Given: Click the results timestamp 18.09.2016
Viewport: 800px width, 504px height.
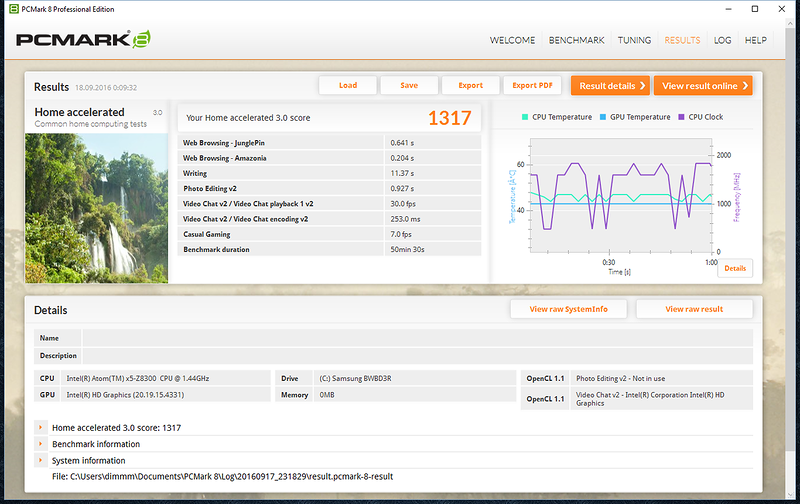Looking at the screenshot, I should (106, 88).
